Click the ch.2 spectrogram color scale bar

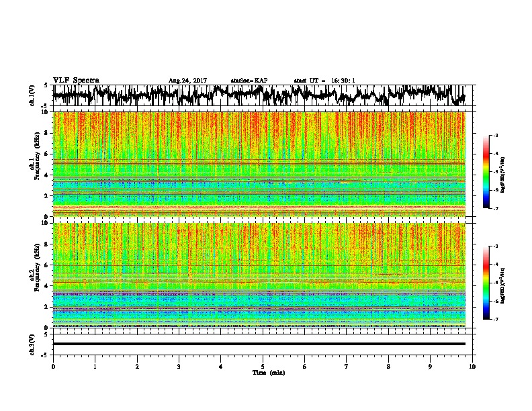(x=486, y=283)
